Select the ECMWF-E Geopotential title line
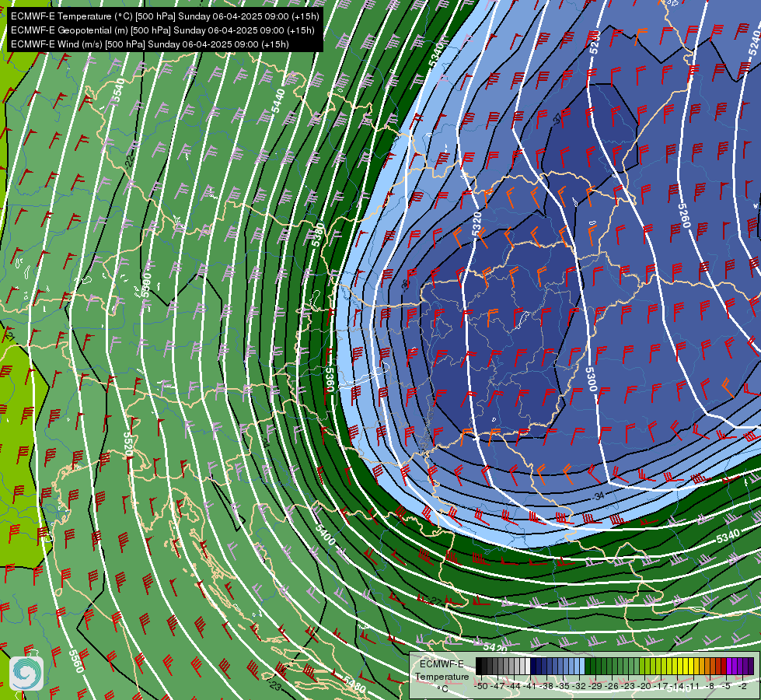The height and width of the screenshot is (700, 761). tap(162, 30)
